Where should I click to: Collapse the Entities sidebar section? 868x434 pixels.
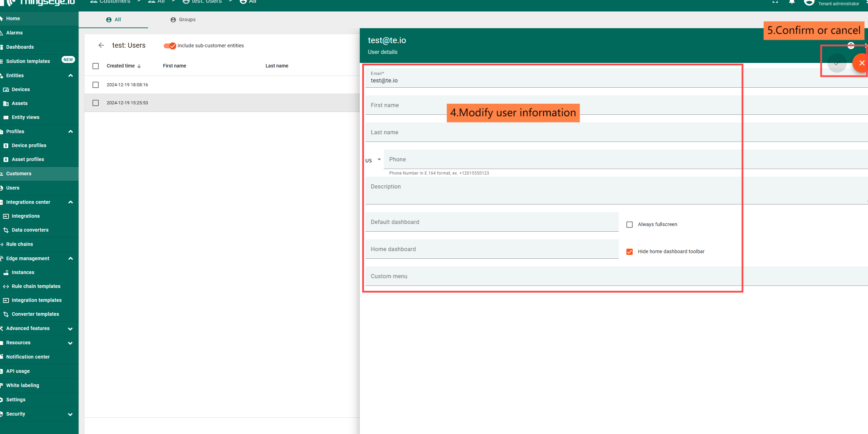(x=71, y=75)
